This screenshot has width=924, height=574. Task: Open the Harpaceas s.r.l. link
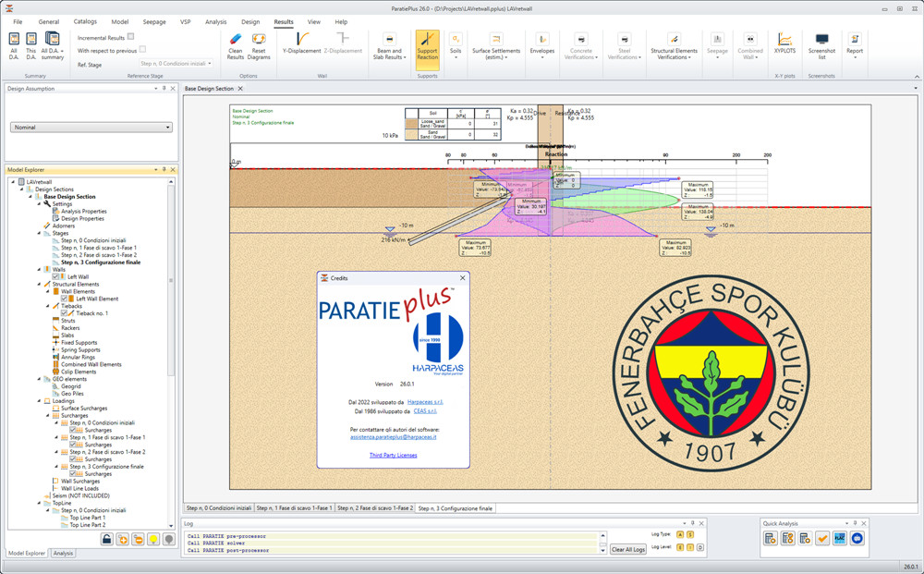tap(425, 402)
